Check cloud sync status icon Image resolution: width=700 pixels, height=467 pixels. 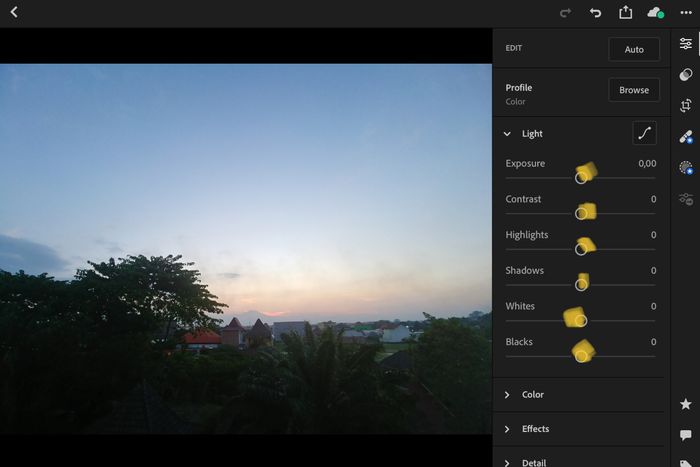tap(655, 13)
